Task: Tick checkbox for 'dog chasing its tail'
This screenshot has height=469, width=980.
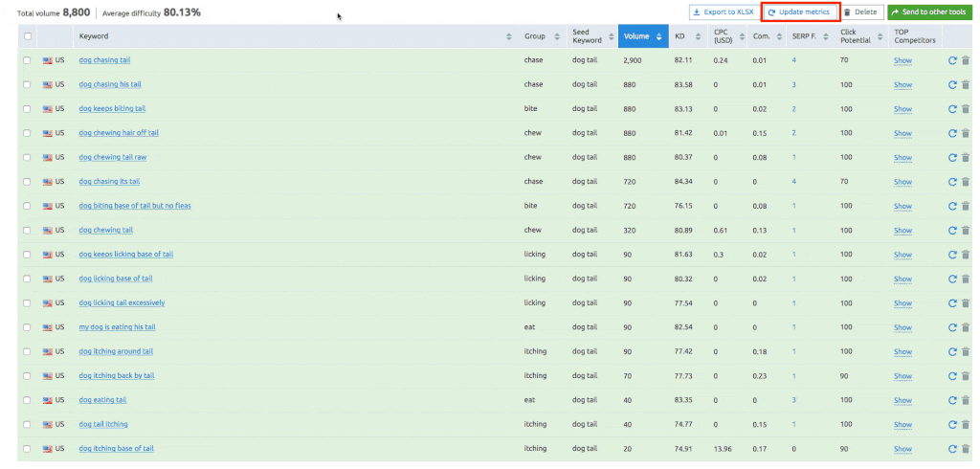Action: 28,182
